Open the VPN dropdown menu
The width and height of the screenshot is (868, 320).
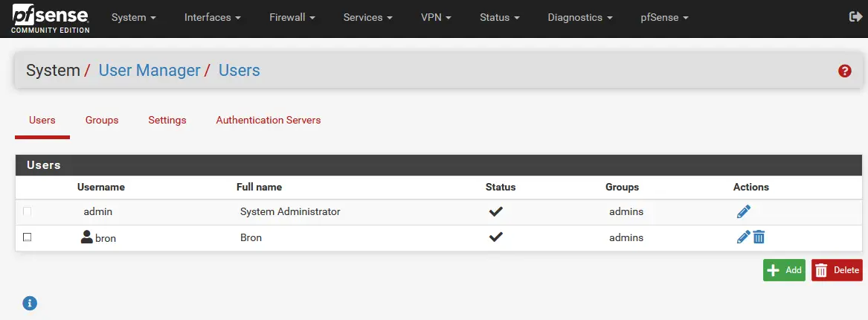(436, 17)
